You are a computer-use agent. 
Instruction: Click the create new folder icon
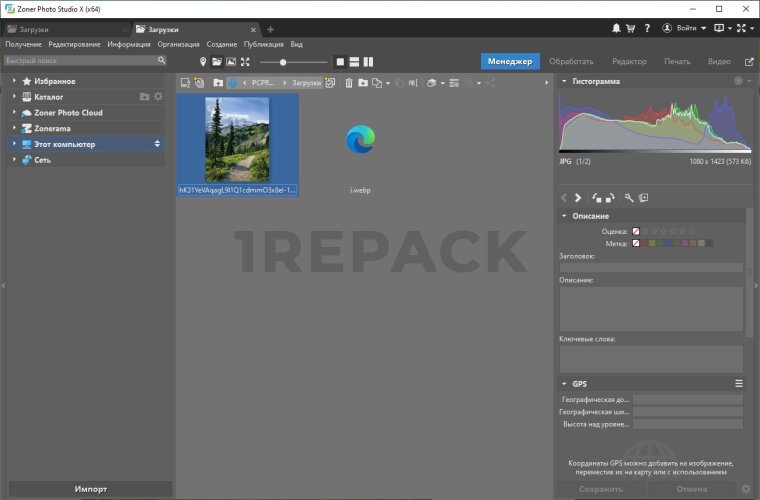click(363, 83)
